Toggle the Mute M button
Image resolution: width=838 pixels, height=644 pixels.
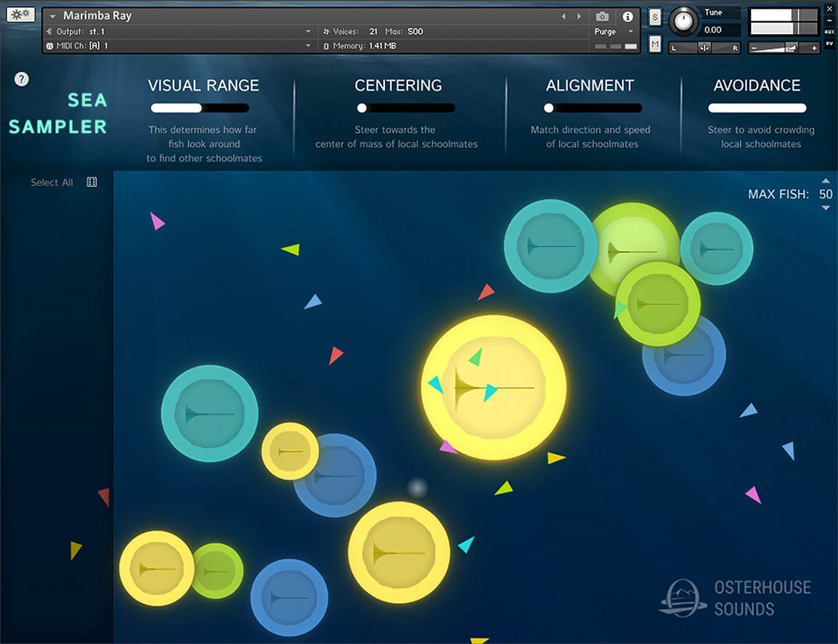(x=655, y=44)
